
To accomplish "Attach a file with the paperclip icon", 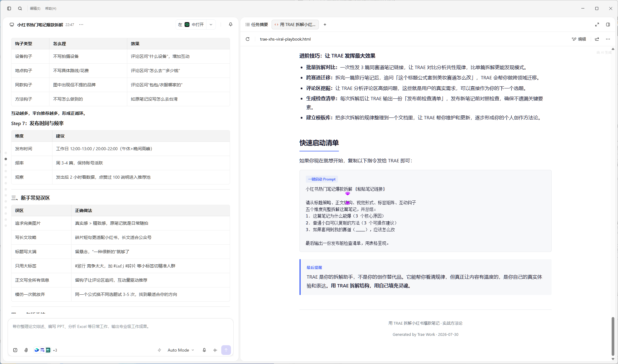I will pos(26,350).
